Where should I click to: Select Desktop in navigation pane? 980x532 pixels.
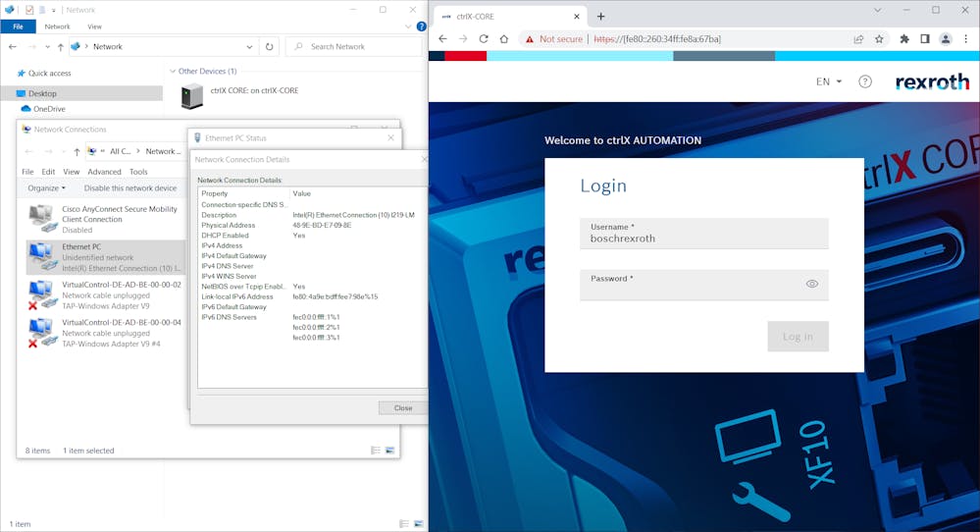pos(42,93)
